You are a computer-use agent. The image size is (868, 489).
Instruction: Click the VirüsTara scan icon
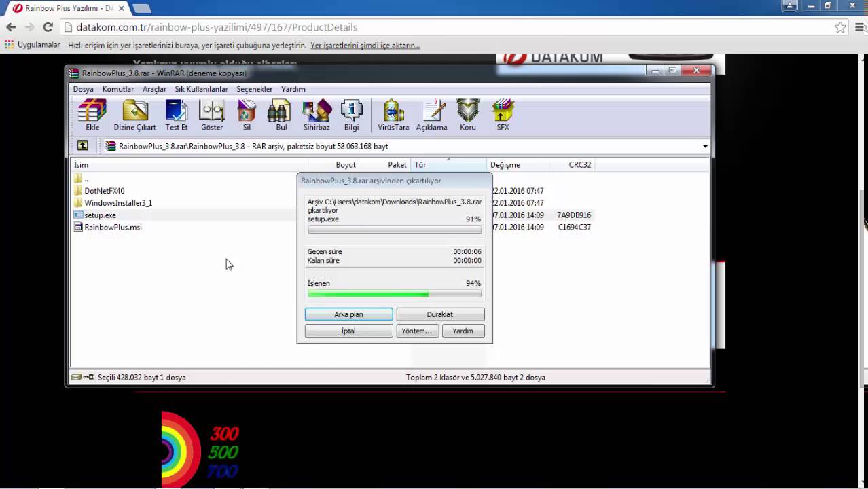click(x=393, y=115)
